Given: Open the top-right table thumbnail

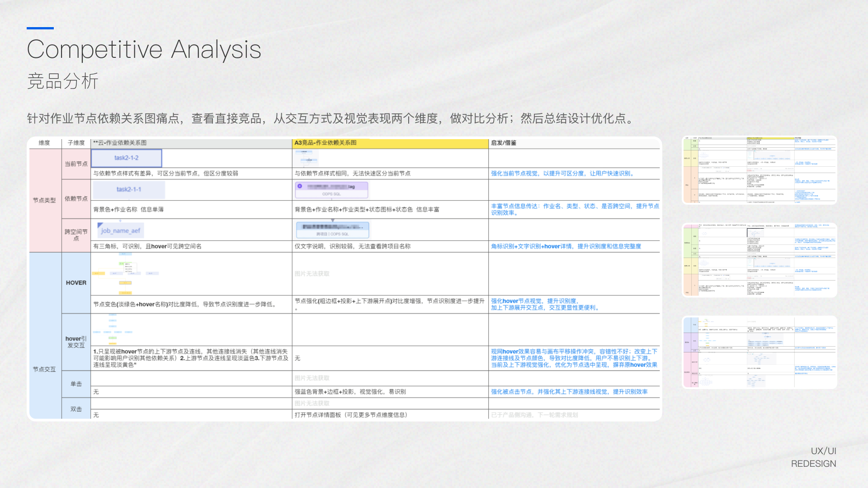Looking at the screenshot, I should tap(759, 170).
